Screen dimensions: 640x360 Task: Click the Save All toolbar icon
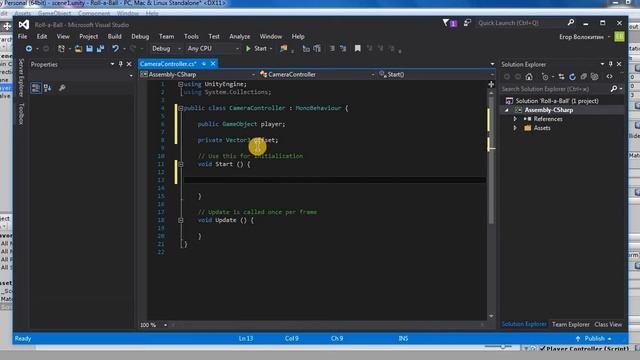click(x=100, y=49)
